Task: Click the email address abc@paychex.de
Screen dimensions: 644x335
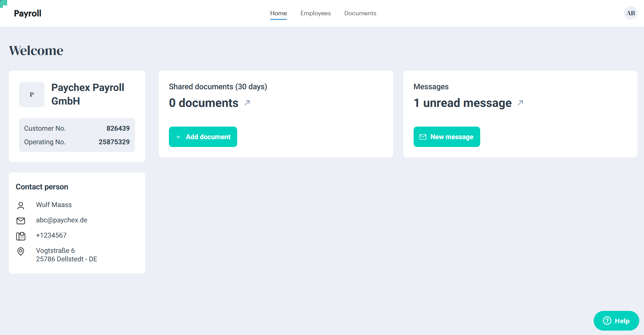Action: 62,220
